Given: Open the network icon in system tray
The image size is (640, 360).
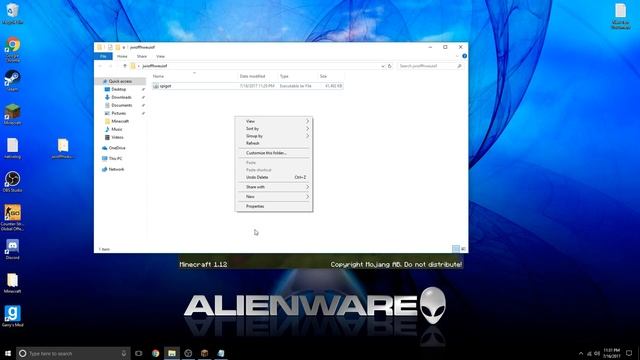Looking at the screenshot, I should tap(589, 353).
